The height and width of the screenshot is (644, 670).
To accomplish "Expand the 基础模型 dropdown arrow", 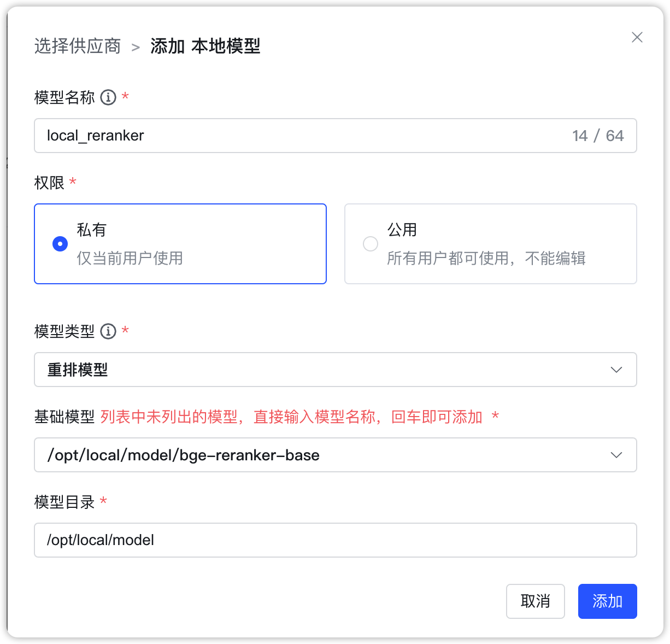I will pos(616,455).
